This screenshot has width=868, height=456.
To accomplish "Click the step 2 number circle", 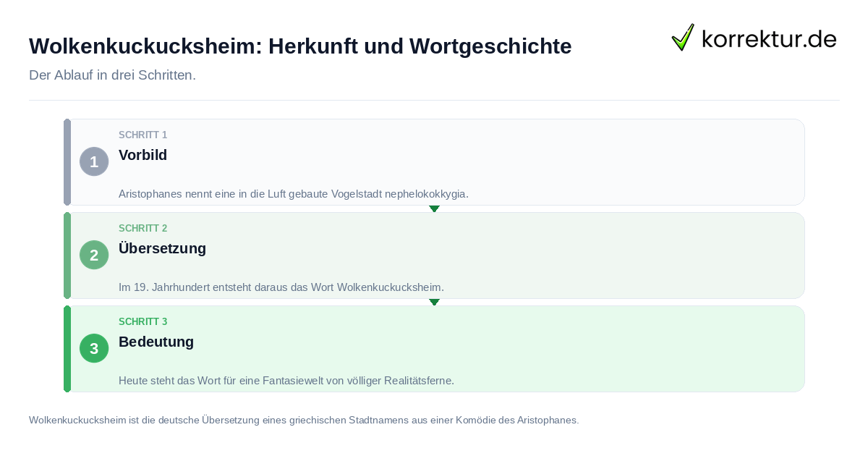I will click(94, 255).
